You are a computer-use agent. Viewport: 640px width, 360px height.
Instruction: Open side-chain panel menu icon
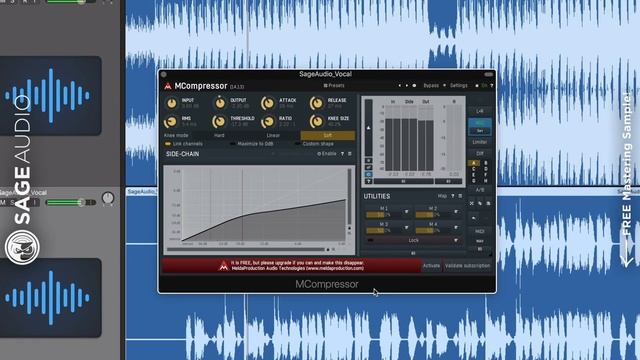click(350, 154)
